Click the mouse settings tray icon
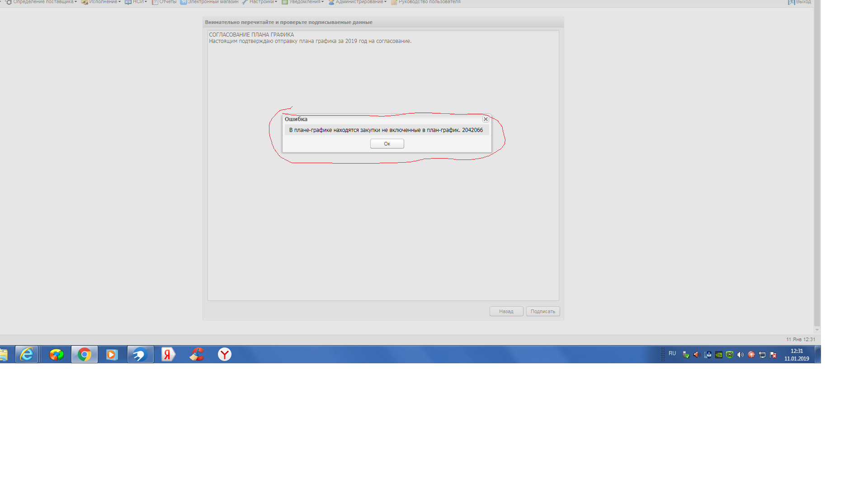 (x=708, y=355)
